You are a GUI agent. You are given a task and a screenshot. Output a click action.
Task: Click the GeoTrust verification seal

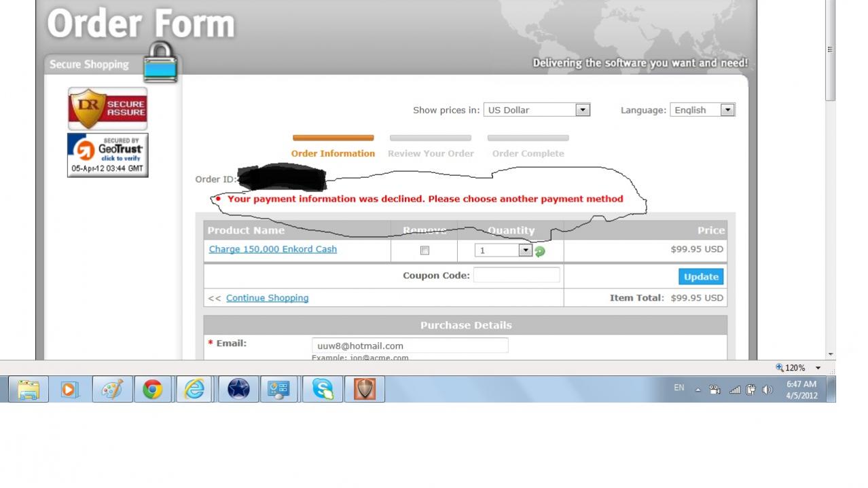[107, 155]
